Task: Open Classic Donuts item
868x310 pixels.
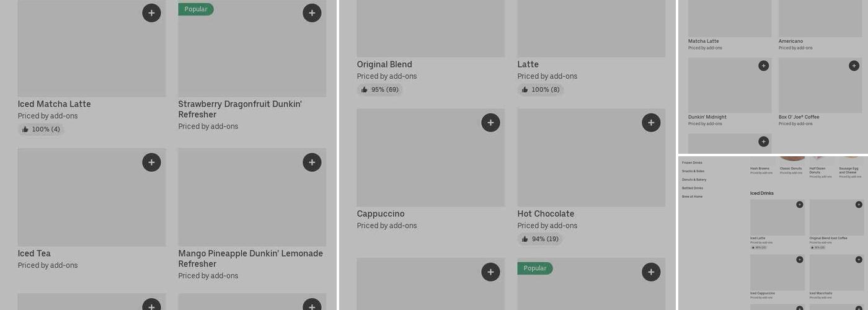Action: (790, 169)
